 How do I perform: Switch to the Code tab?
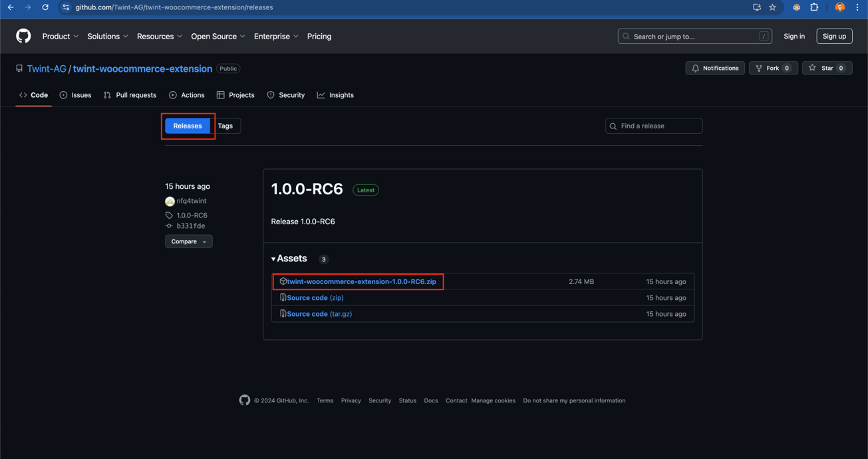[x=34, y=95]
